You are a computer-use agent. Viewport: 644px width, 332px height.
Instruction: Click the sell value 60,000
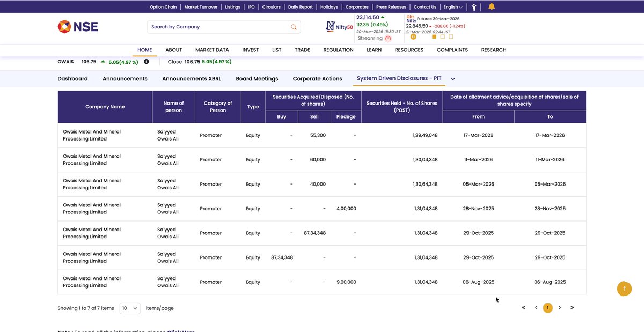pyautogui.click(x=317, y=160)
